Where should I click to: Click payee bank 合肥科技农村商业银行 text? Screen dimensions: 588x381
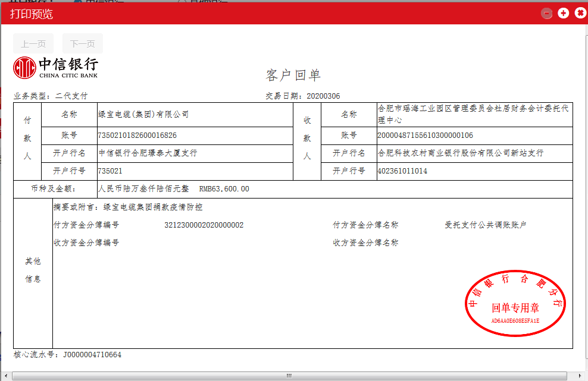(461, 153)
